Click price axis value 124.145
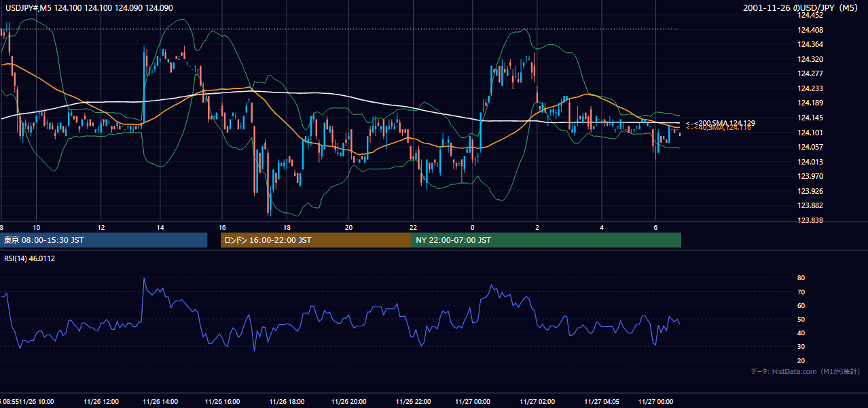 [x=810, y=118]
